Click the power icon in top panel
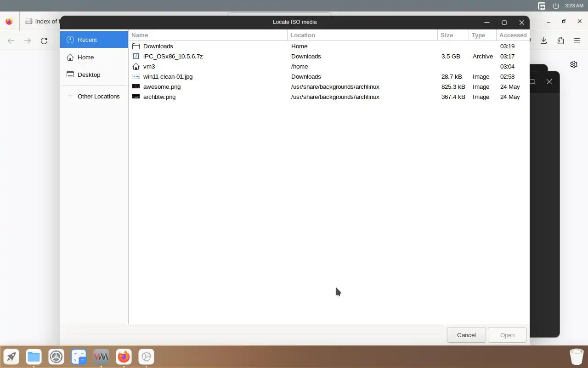Viewport: 588px width, 368px height. coord(555,6)
